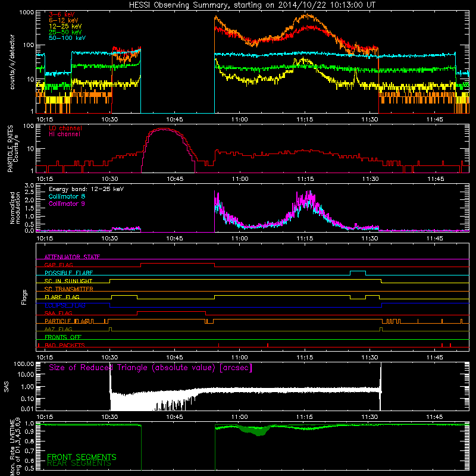
Task: Click the SAA FLAG raised segment
Action: 171,311
